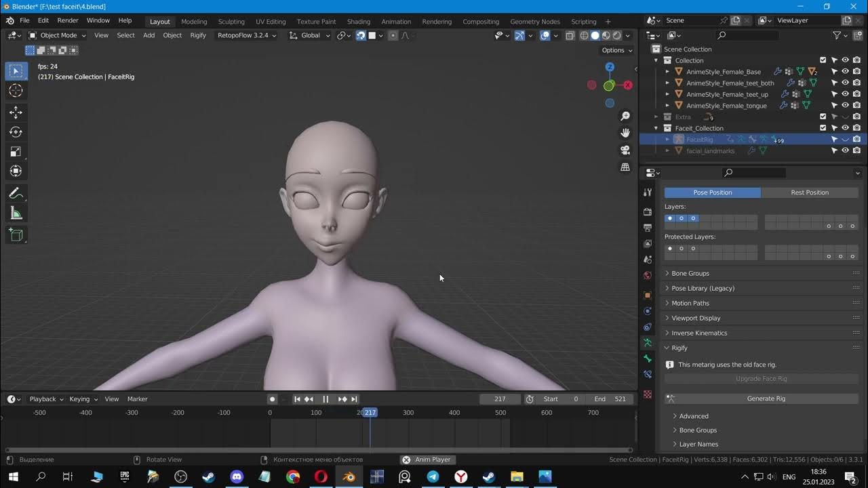The image size is (868, 488).
Task: Toggle viewport gizmos button
Action: tap(519, 35)
